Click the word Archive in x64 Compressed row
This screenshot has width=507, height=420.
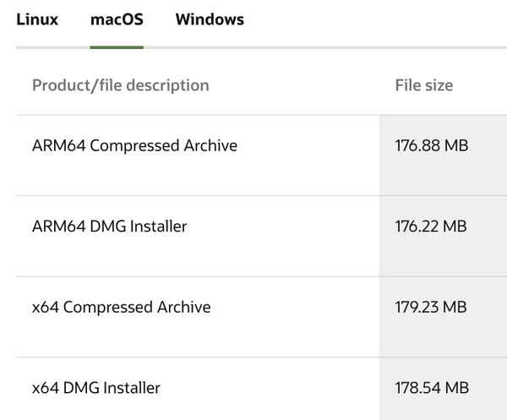(x=183, y=307)
